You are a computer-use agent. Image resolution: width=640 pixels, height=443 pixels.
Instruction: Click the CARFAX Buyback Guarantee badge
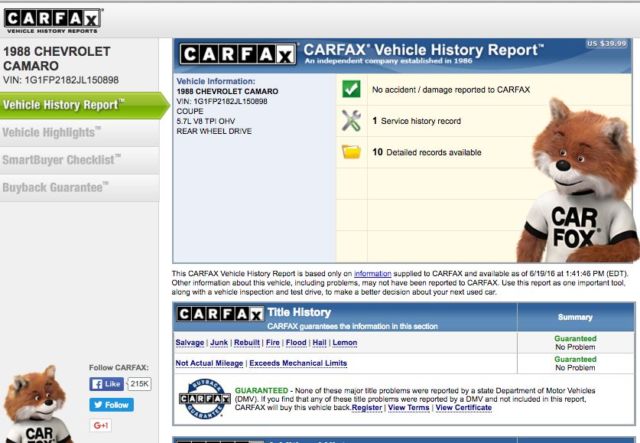204,398
